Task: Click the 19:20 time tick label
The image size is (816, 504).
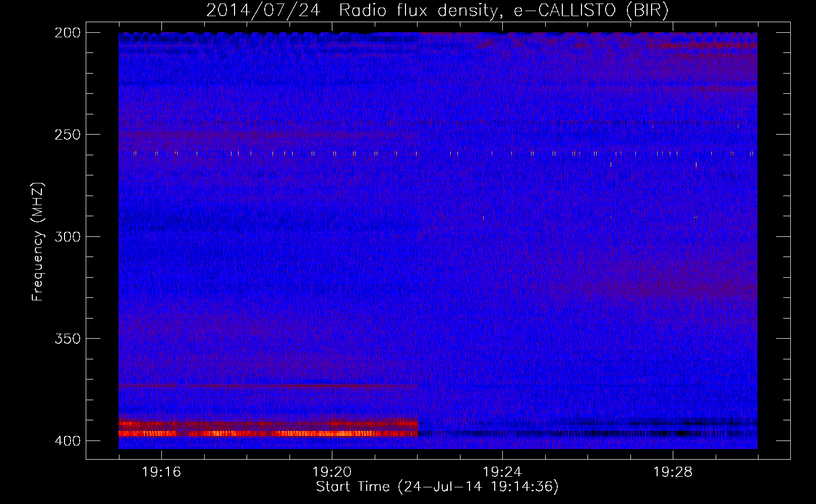Action: [332, 472]
